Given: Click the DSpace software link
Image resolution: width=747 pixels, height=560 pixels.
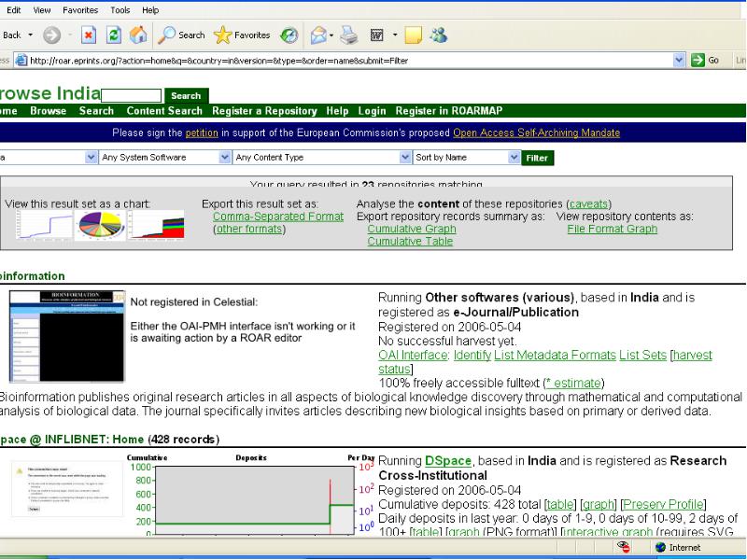Looking at the screenshot, I should (448, 461).
